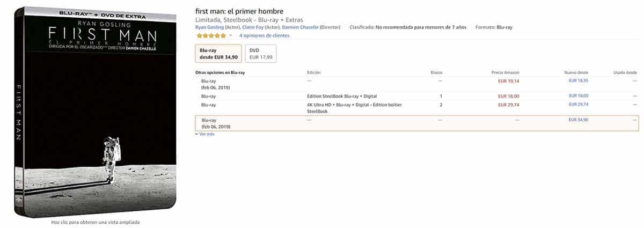The height and width of the screenshot is (228, 644).
Task: Expand the Ver más options list
Action: 207,134
